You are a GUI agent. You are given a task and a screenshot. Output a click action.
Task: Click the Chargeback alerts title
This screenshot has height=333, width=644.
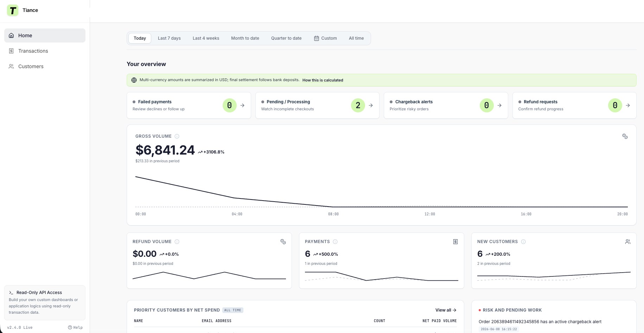pos(414,102)
